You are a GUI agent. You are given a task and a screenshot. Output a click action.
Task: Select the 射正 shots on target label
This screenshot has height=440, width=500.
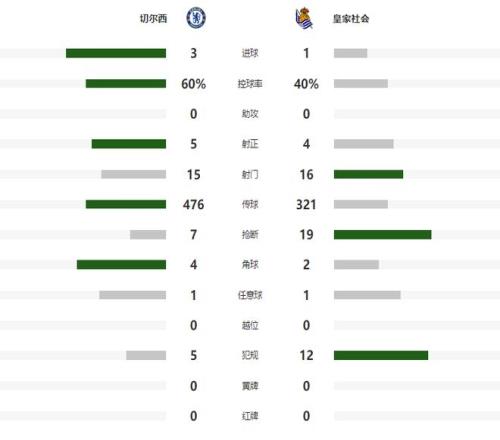pyautogui.click(x=250, y=144)
